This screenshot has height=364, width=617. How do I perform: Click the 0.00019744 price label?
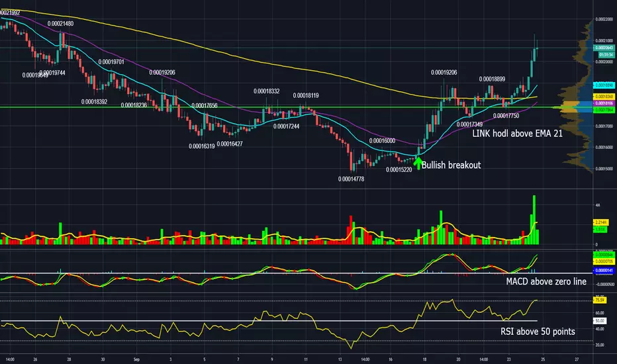52,73
